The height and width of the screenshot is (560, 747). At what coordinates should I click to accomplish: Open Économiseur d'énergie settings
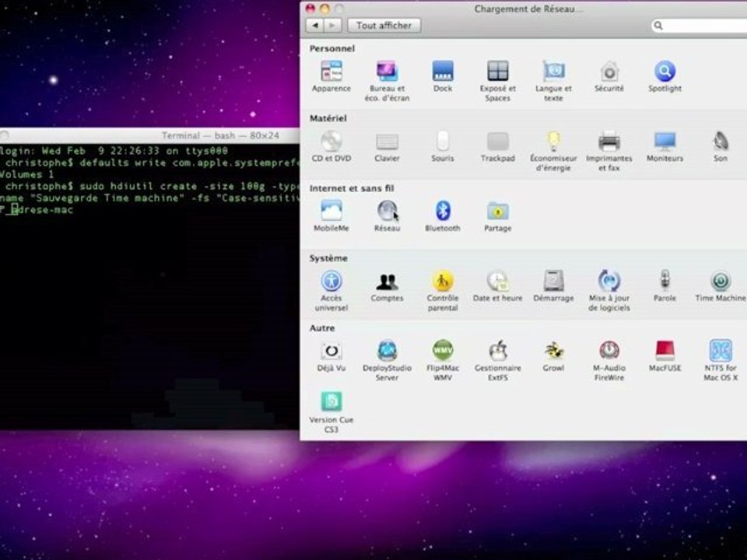tap(553, 151)
